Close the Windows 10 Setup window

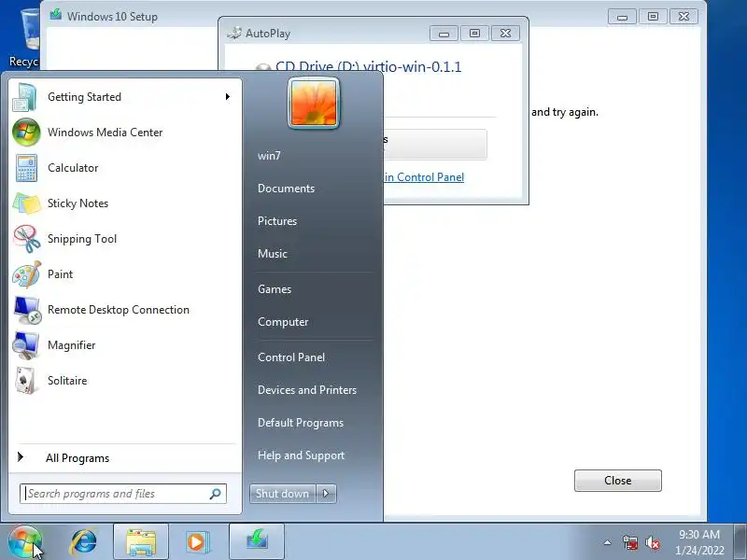pos(684,17)
